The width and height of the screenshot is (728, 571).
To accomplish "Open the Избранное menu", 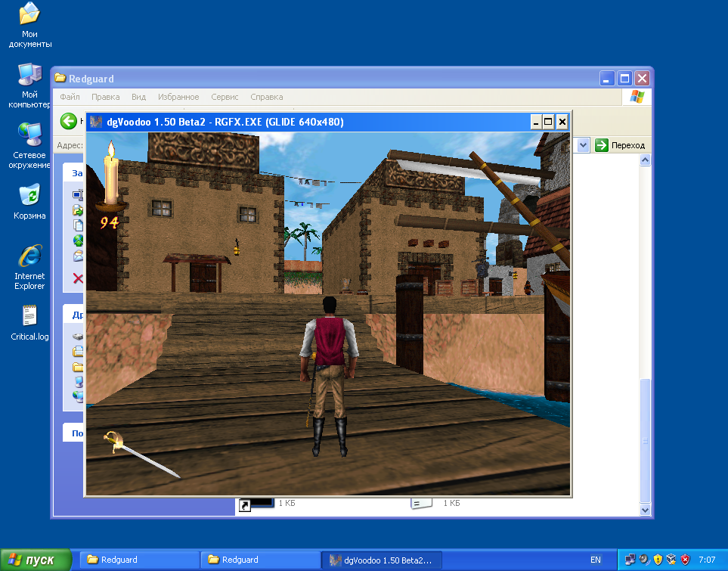I will click(x=178, y=97).
